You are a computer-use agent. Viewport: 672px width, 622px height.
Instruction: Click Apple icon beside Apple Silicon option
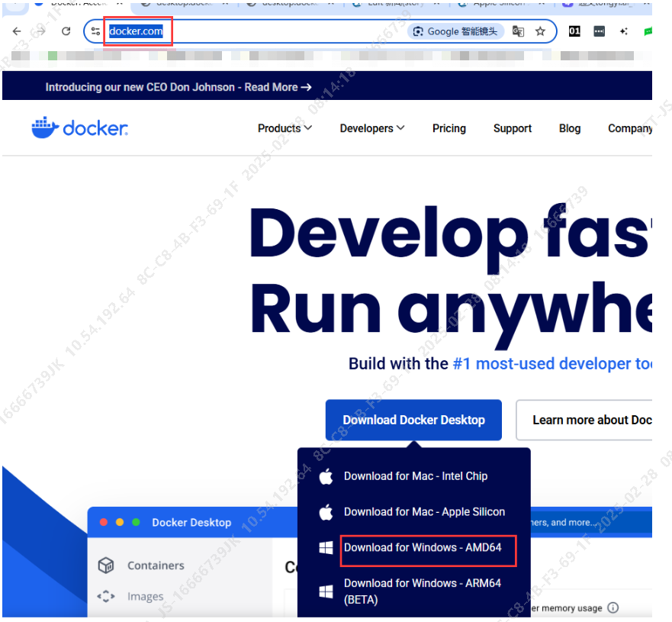pos(326,511)
